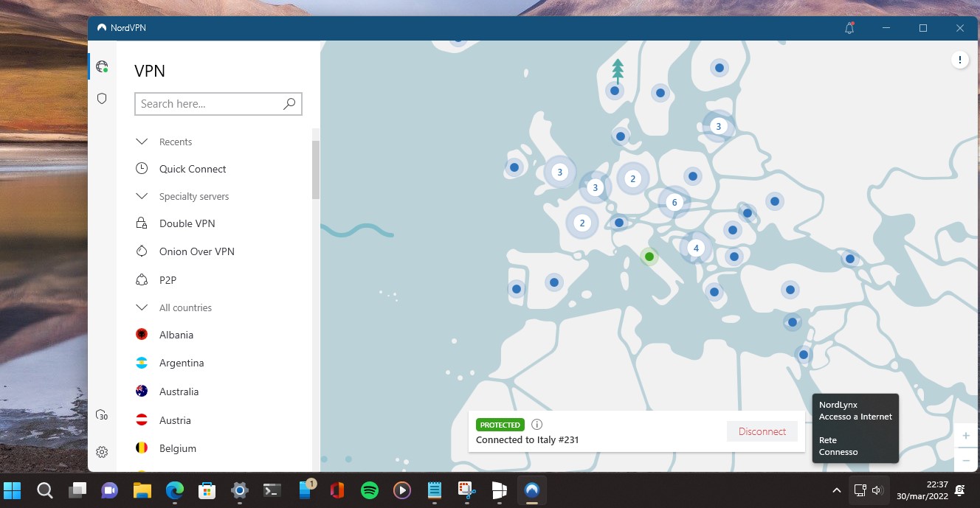This screenshot has height=508, width=980.
Task: Zoom in the map with plus
Action: click(966, 436)
